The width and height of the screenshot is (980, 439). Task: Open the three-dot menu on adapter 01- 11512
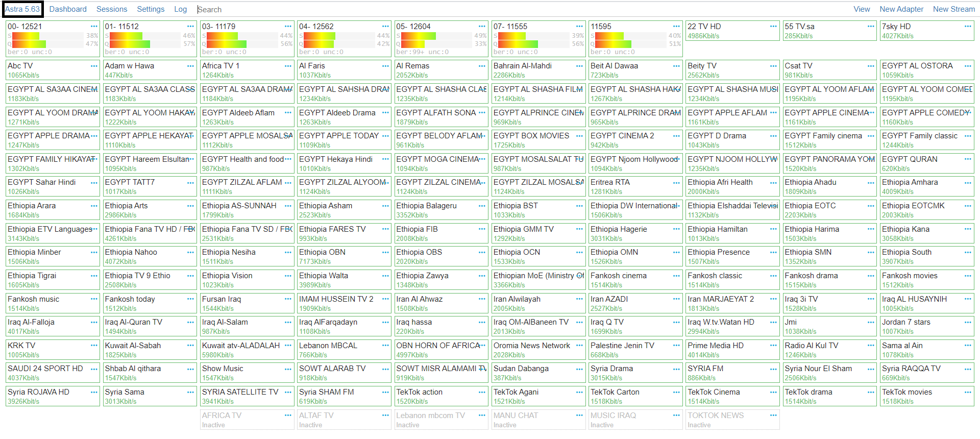pos(191,26)
